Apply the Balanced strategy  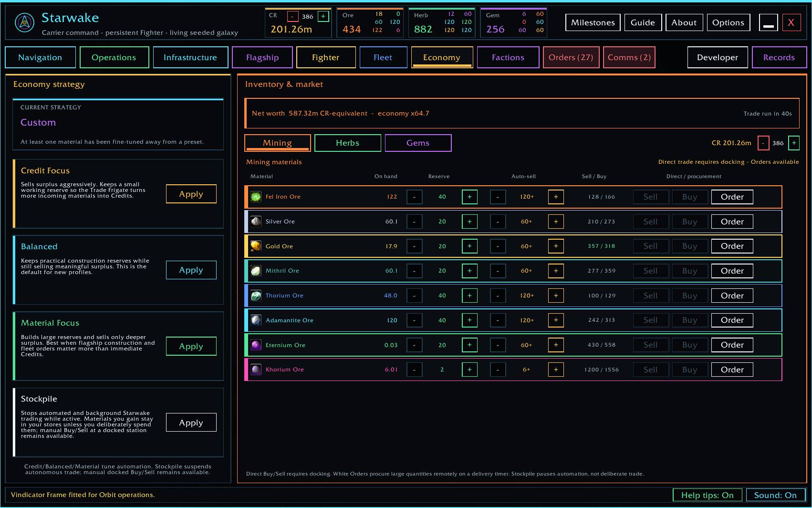tap(191, 270)
